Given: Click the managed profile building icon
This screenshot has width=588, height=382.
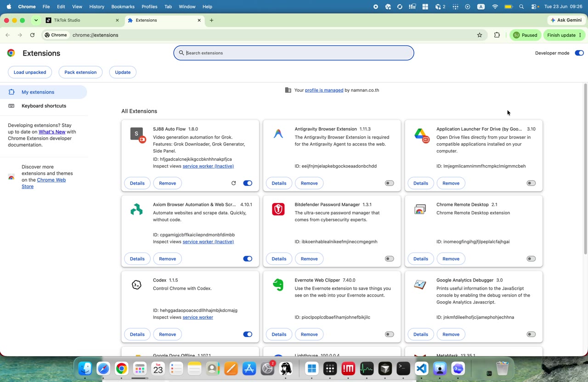Looking at the screenshot, I should click(x=288, y=90).
